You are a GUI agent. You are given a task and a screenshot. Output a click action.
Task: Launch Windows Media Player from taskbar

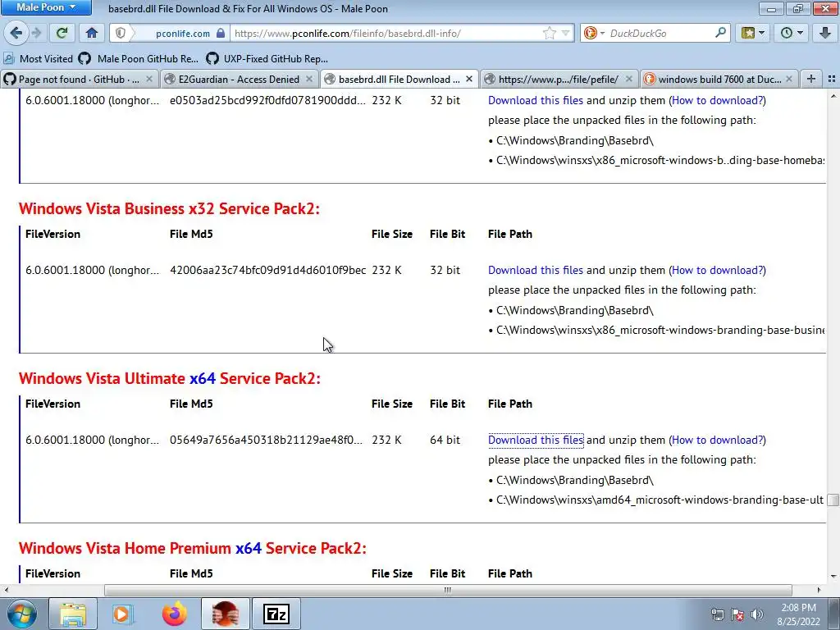coord(122,614)
